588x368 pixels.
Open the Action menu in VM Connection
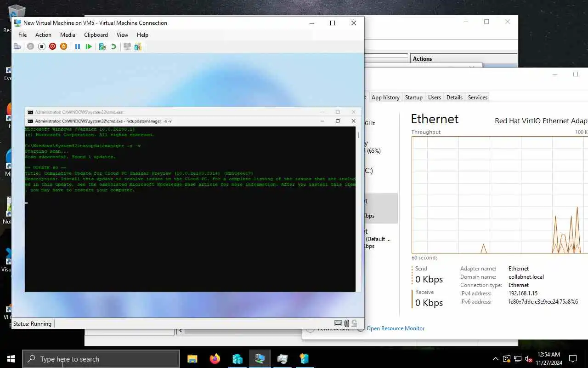point(43,35)
